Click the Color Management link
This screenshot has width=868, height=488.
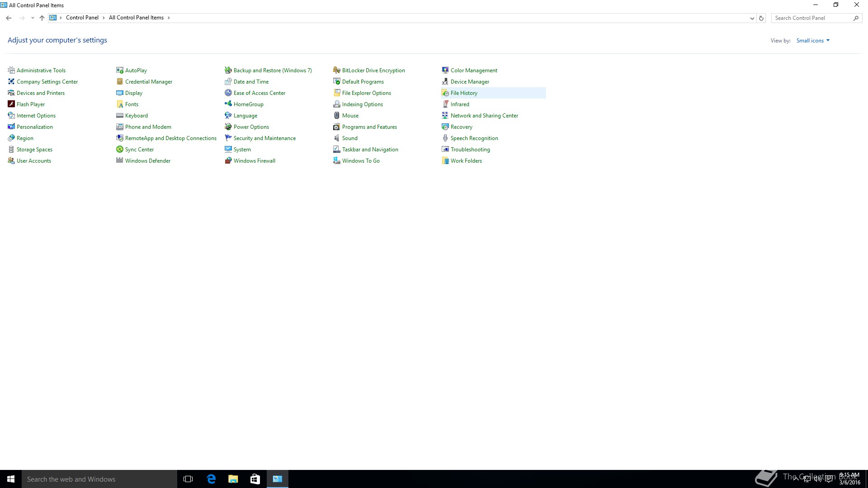pyautogui.click(x=474, y=70)
